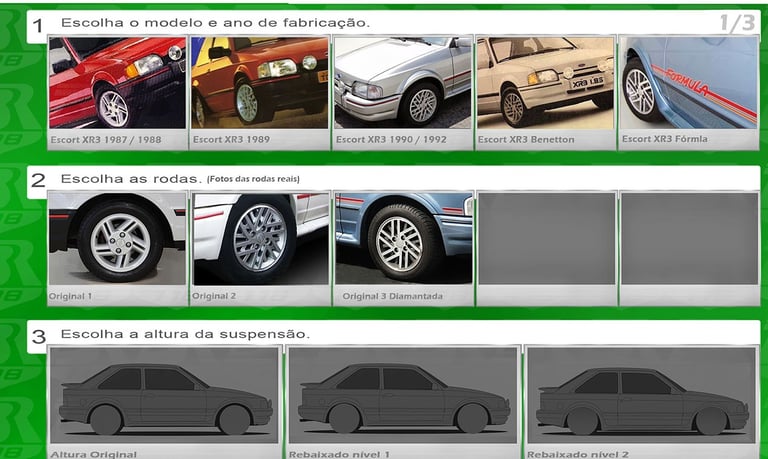
Task: Click the 'Rebaixado nível 2' caption
Action: 578,454
